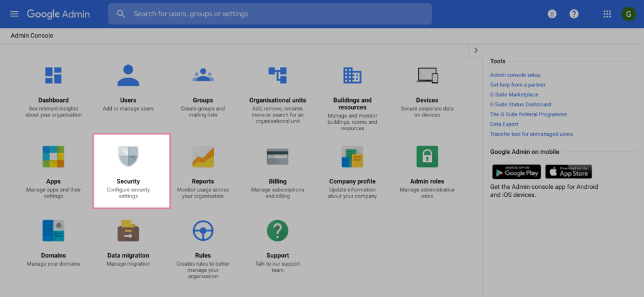Click the search users, groups or settings field
The image size is (644, 297).
coord(270,14)
